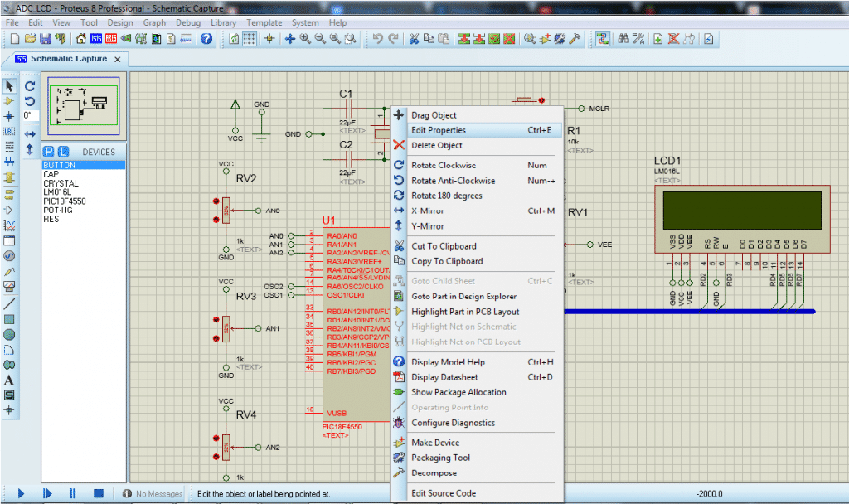
Task: Click the Zoom In magnifier icon
Action: [x=305, y=38]
